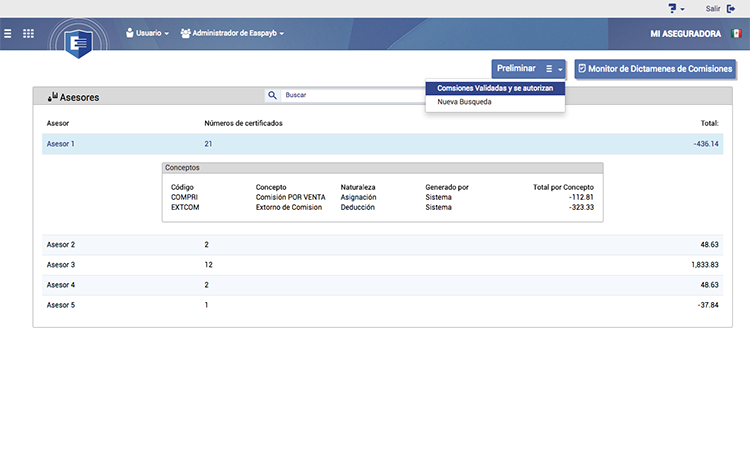Click the Asesor column header
The image size is (750, 461).
(58, 123)
